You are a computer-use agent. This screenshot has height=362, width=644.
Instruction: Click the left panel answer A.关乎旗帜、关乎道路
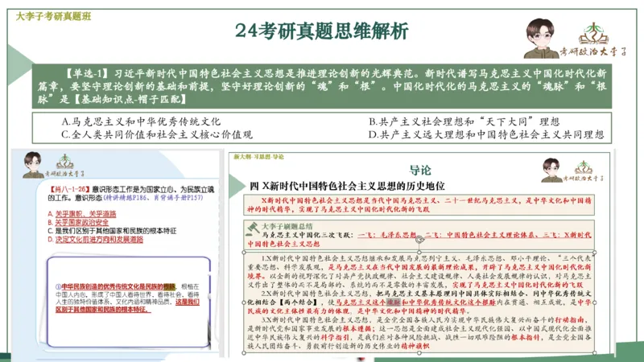(82, 214)
